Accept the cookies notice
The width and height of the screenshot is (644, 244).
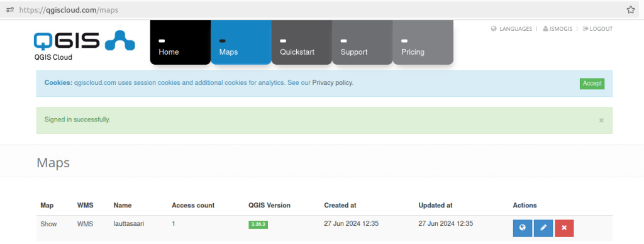(592, 84)
